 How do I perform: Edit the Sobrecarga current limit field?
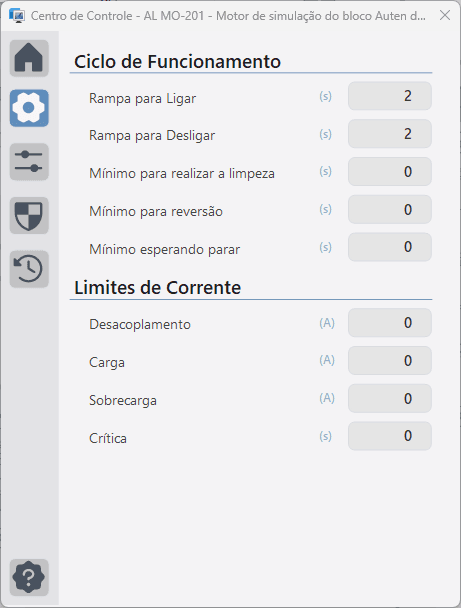390,398
